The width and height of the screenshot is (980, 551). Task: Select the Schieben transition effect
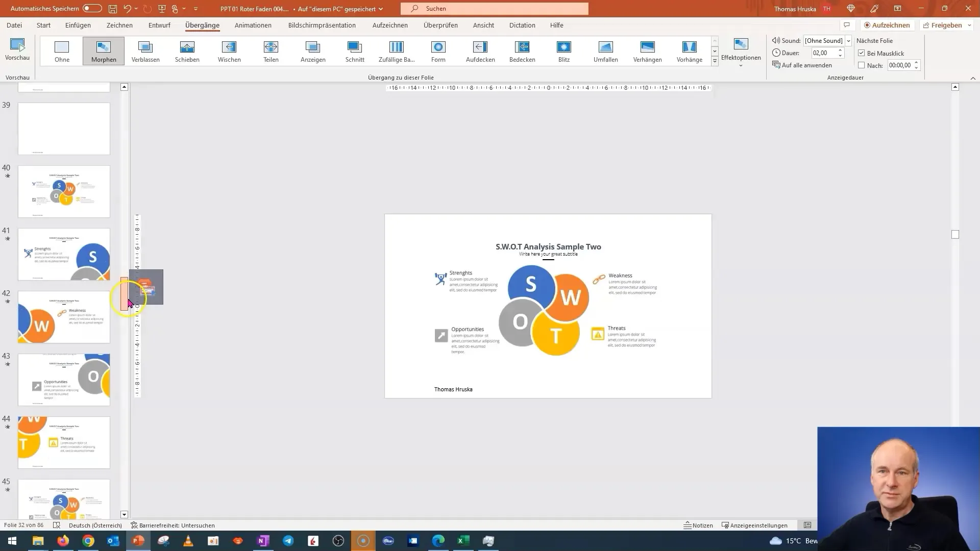[x=186, y=51]
